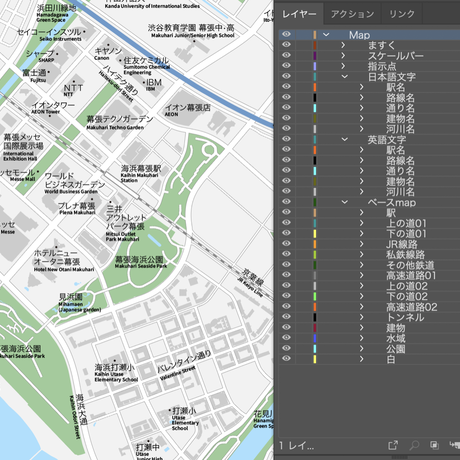Click the Make Clipping Mask icon
The image size is (460, 460).
tap(434, 445)
